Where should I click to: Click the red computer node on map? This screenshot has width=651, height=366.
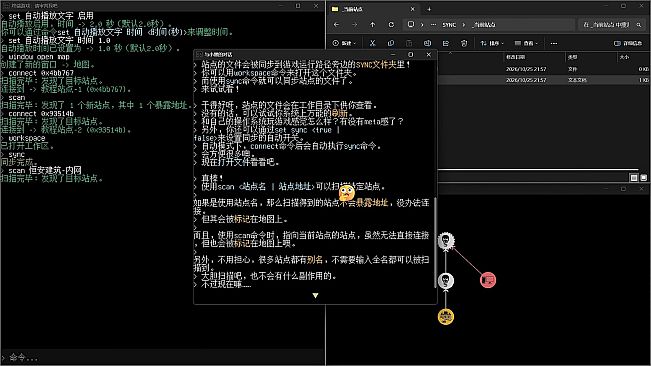point(488,280)
